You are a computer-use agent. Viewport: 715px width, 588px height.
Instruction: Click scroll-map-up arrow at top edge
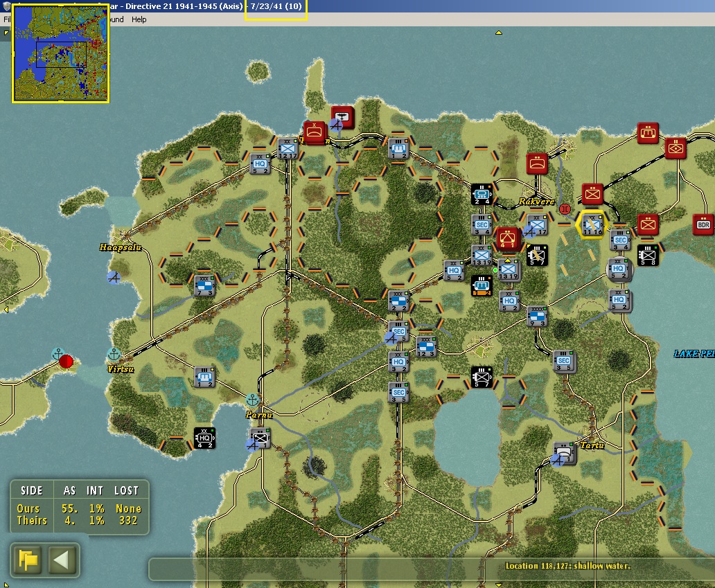(x=498, y=33)
